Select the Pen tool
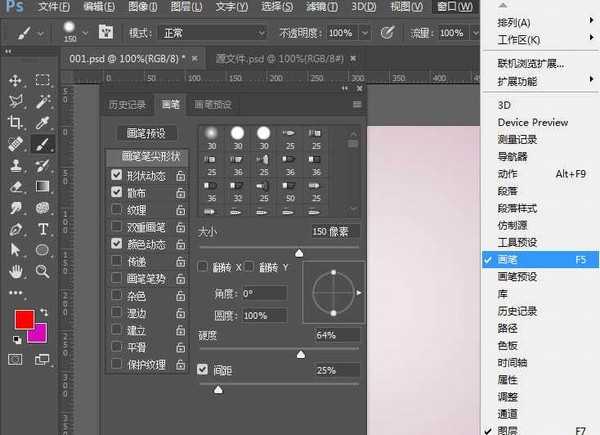600x435 pixels. 16,230
